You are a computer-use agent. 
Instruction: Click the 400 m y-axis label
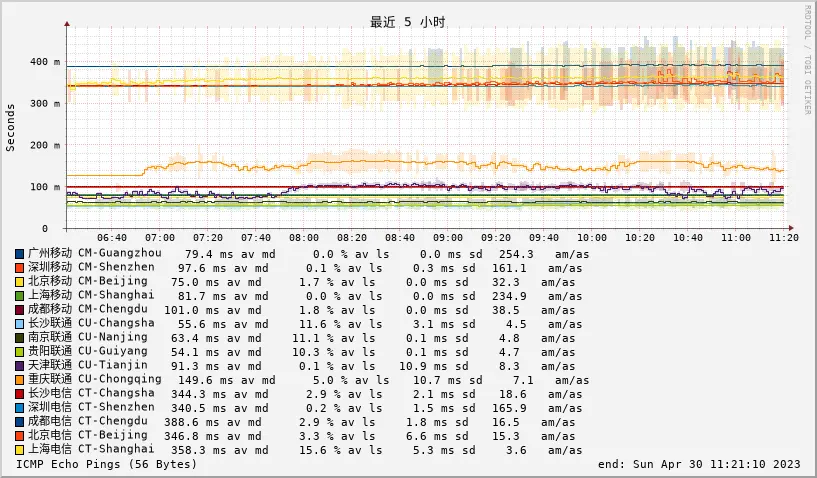43,62
